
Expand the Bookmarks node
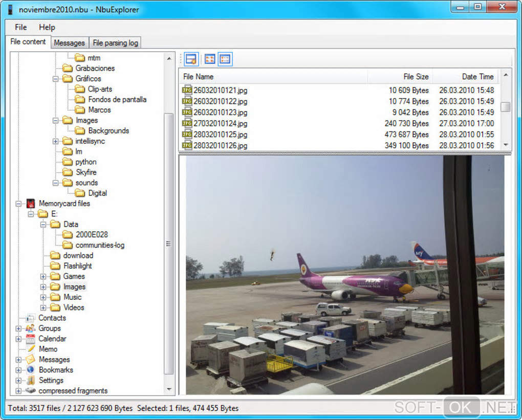click(18, 370)
